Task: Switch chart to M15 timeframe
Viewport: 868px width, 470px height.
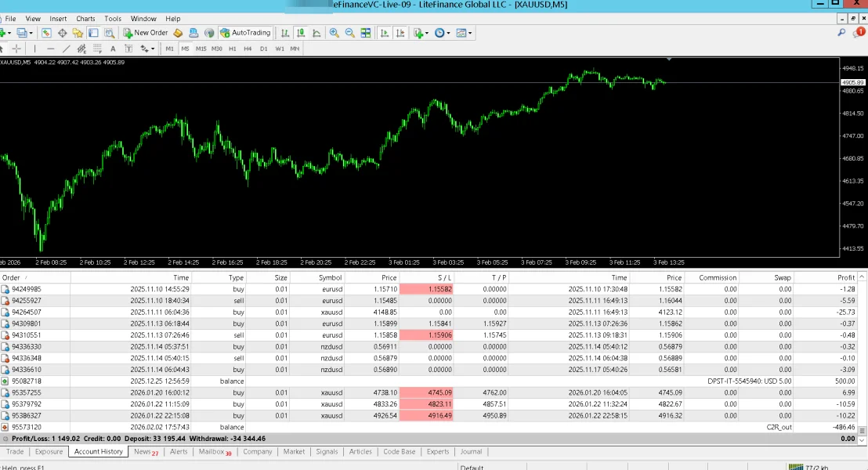Action: (201, 49)
